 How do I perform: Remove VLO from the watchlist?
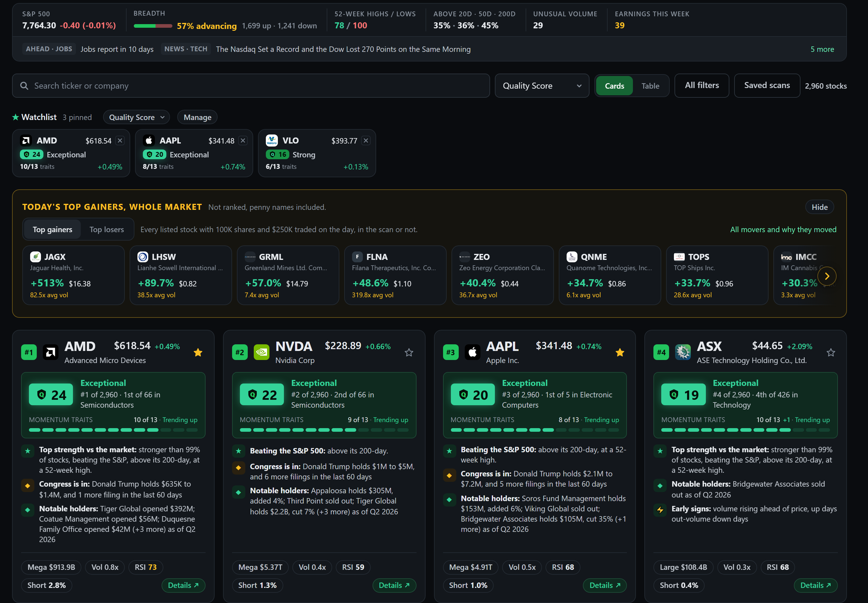point(366,140)
